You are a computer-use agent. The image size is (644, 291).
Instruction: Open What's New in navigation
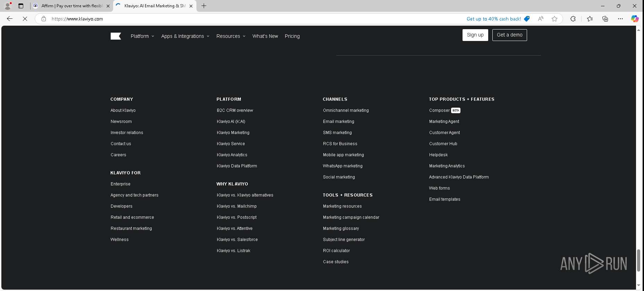[265, 36]
